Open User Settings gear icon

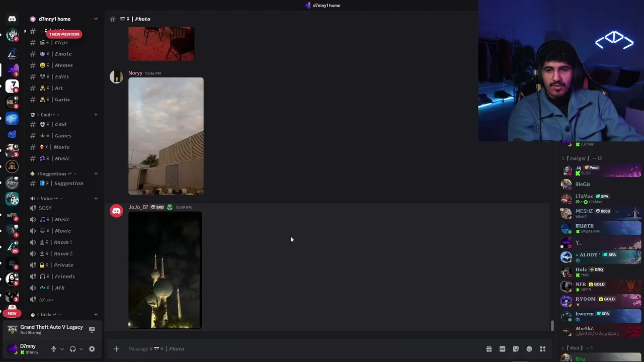tap(92, 349)
